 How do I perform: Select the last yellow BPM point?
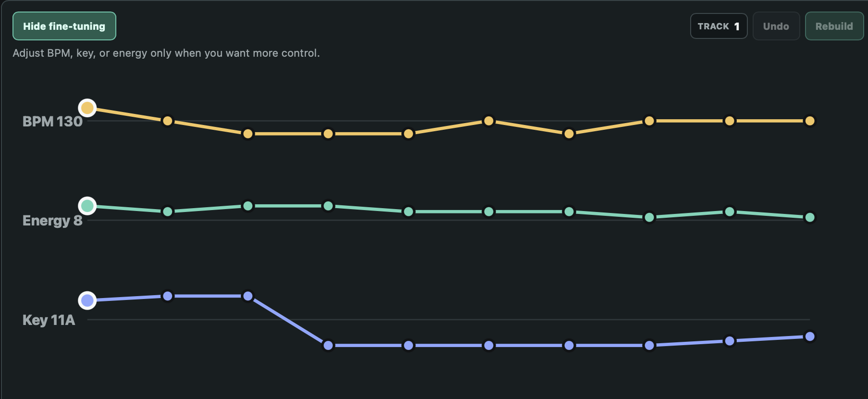tap(810, 121)
